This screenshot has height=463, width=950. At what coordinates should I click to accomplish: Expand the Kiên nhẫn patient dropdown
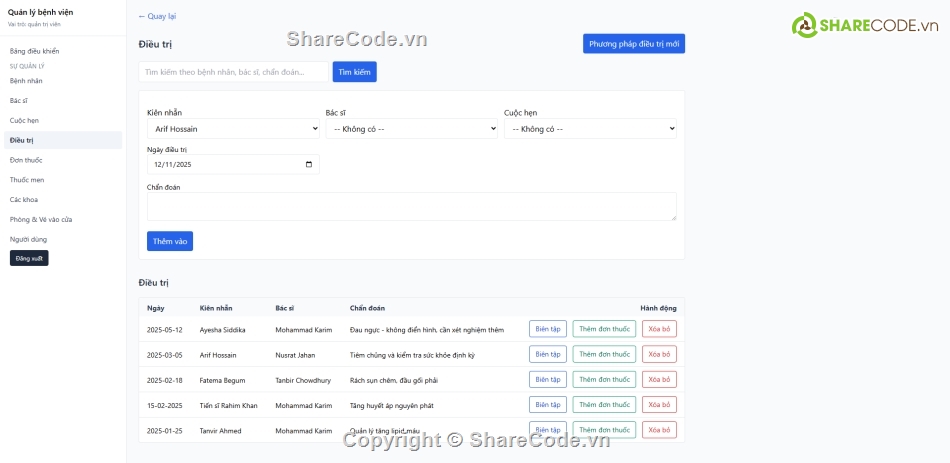[233, 128]
